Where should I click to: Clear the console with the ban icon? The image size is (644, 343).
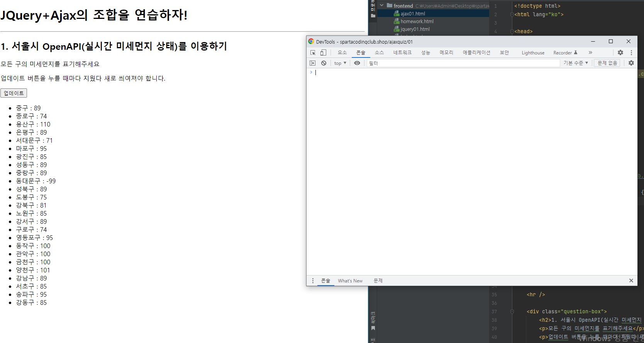pyautogui.click(x=324, y=63)
